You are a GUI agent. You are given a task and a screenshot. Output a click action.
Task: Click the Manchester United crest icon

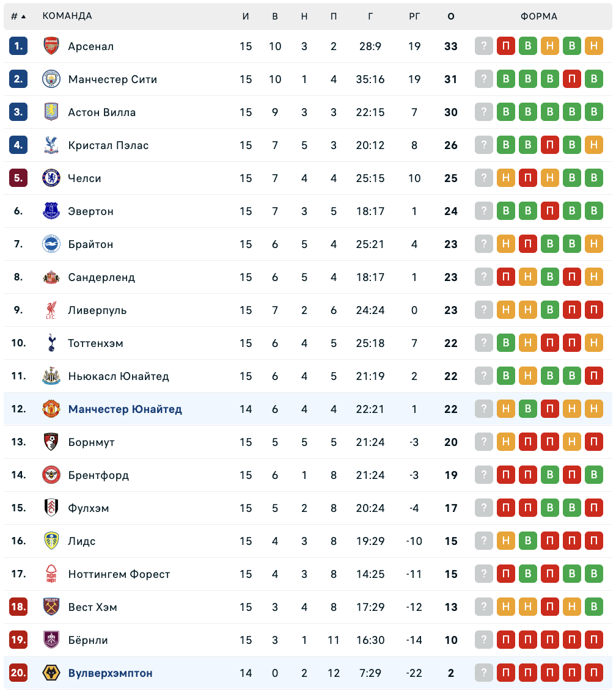(x=51, y=409)
